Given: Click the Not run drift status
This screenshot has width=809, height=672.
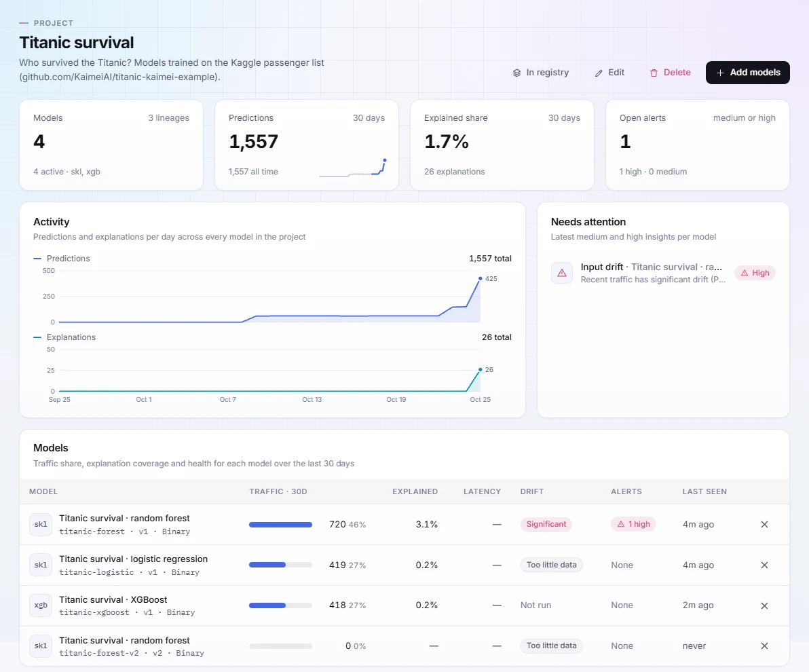Looking at the screenshot, I should [535, 605].
